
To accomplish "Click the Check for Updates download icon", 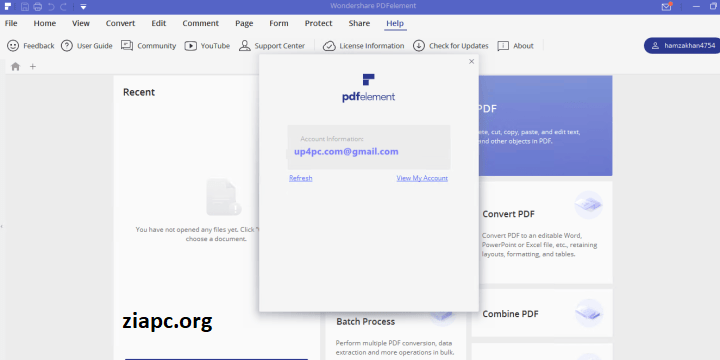I will [418, 45].
